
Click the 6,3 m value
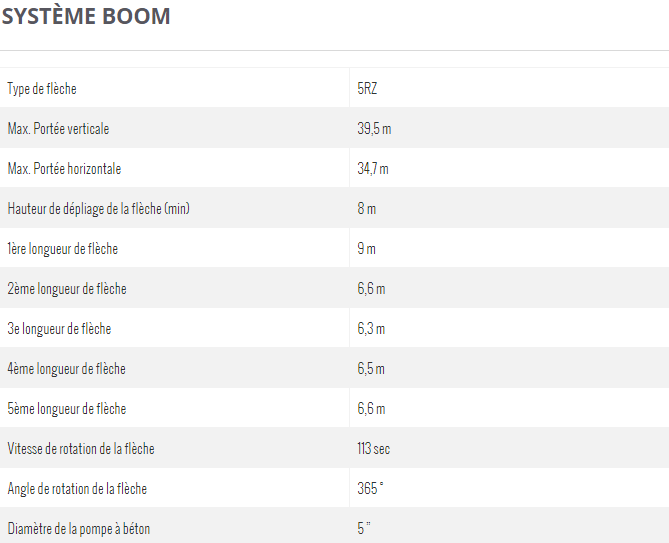pyautogui.click(x=371, y=329)
